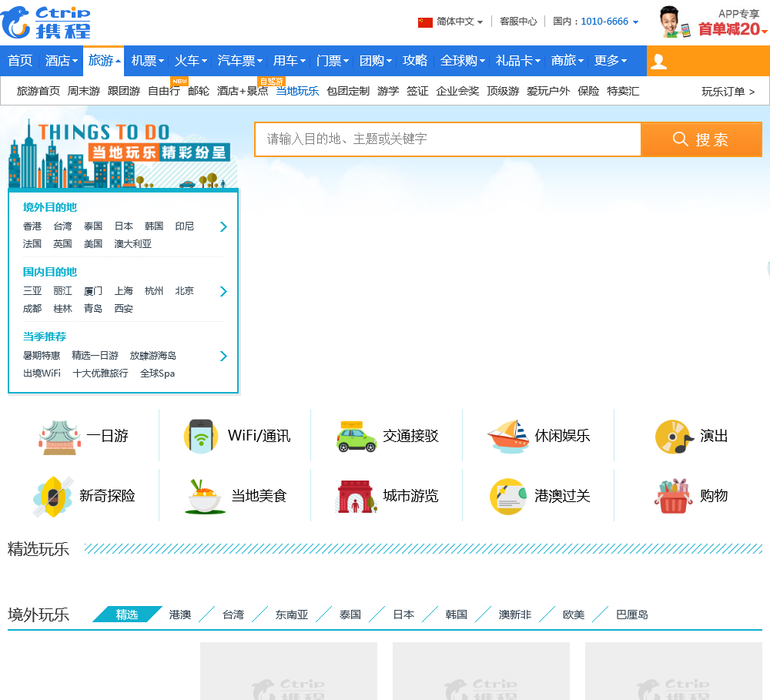770x700 pixels.
Task: Select the 购物 shopping basket icon
Action: tap(672, 496)
